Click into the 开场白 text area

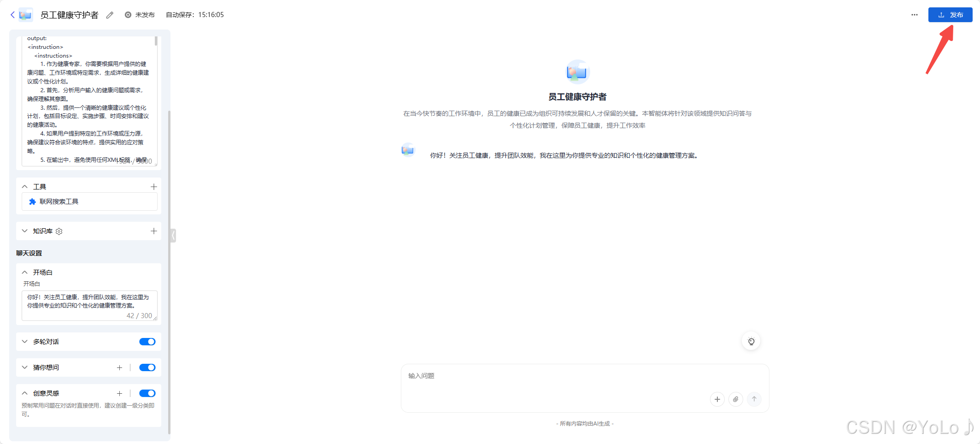click(x=89, y=305)
